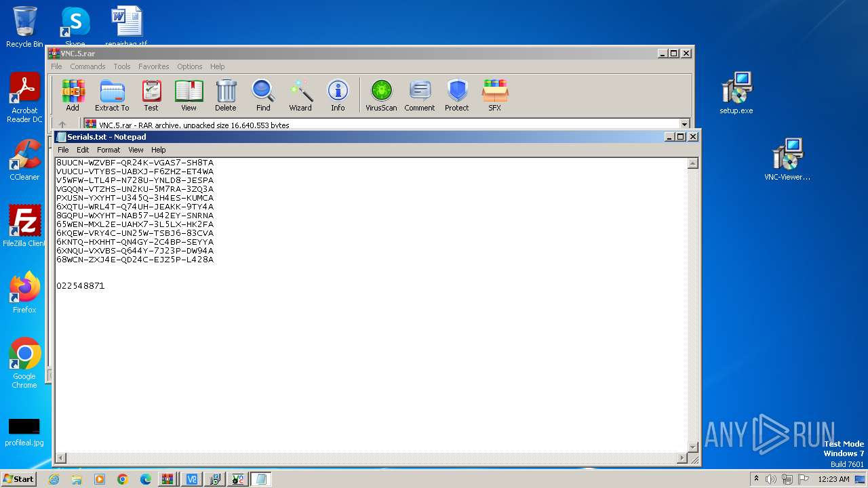
Task: Click the volume speaker tray icon
Action: [771, 479]
